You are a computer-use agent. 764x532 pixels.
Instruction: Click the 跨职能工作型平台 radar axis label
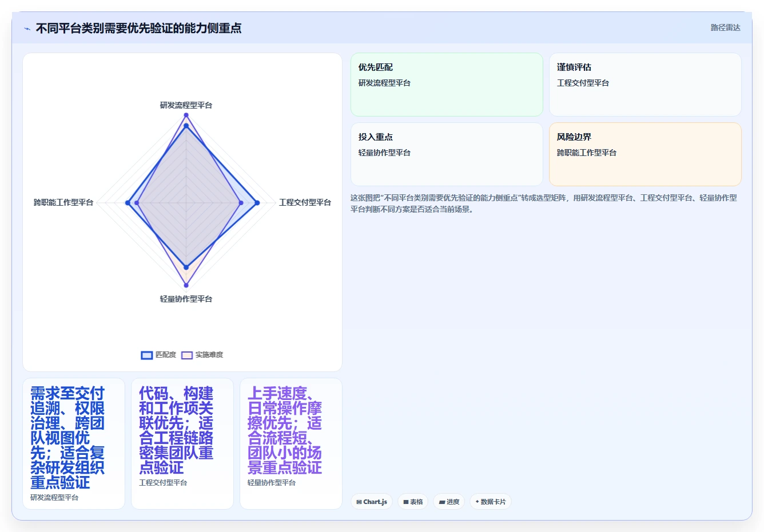[63, 202]
